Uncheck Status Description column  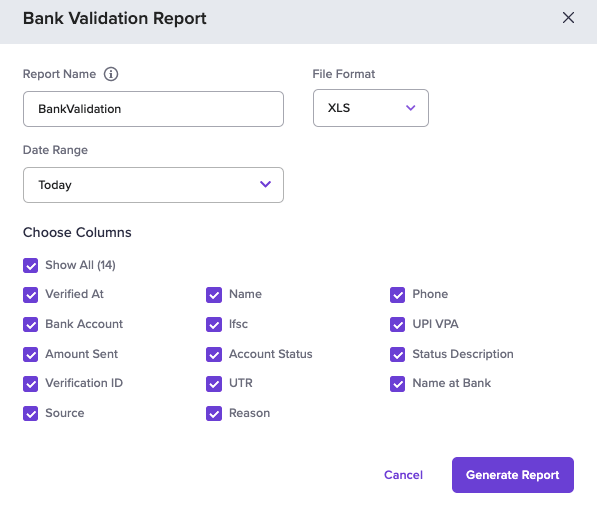(397, 354)
